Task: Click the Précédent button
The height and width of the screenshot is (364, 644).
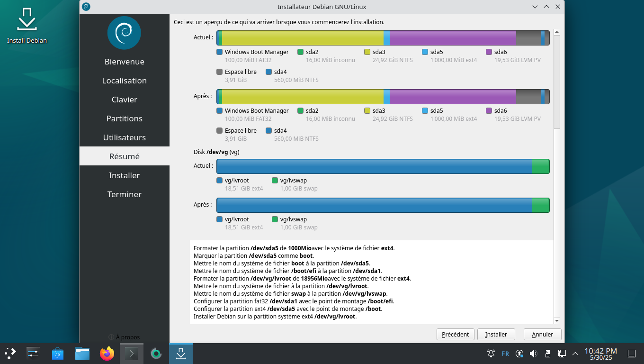Action: coord(455,334)
